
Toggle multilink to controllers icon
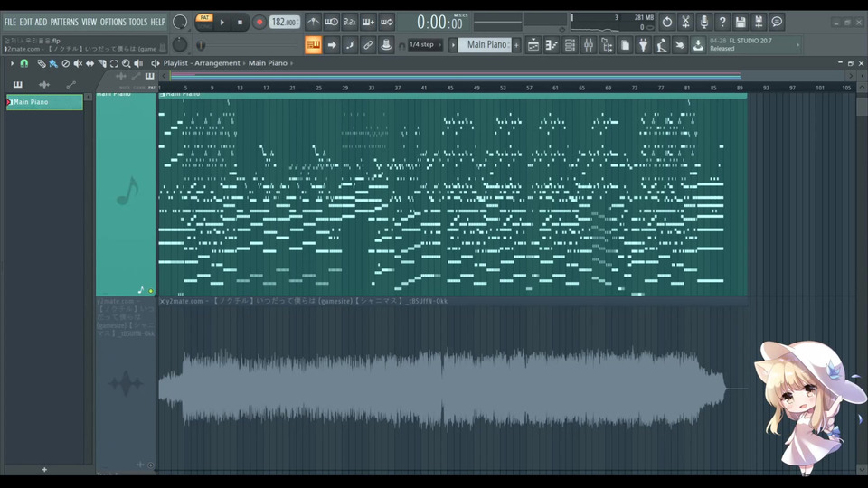pos(386,45)
